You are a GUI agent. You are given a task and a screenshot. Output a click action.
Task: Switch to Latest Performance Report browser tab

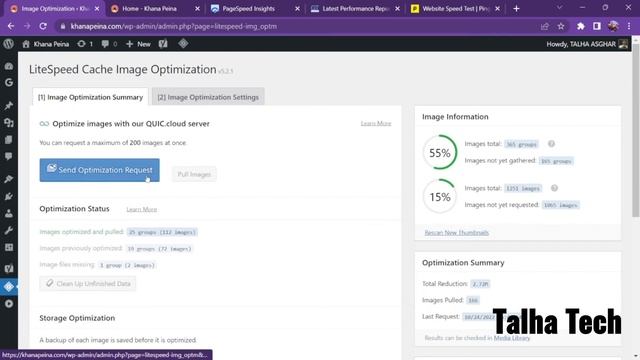coord(356,9)
